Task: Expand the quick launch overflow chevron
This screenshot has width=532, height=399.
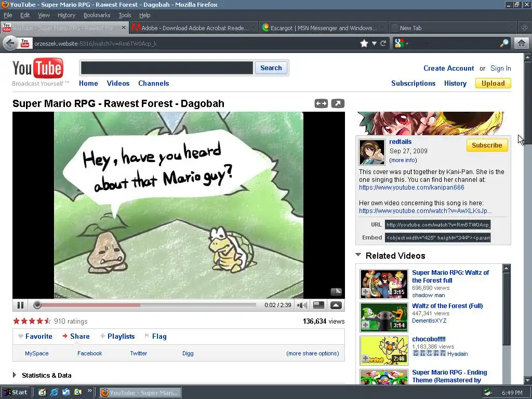Action: pyautogui.click(x=89, y=391)
